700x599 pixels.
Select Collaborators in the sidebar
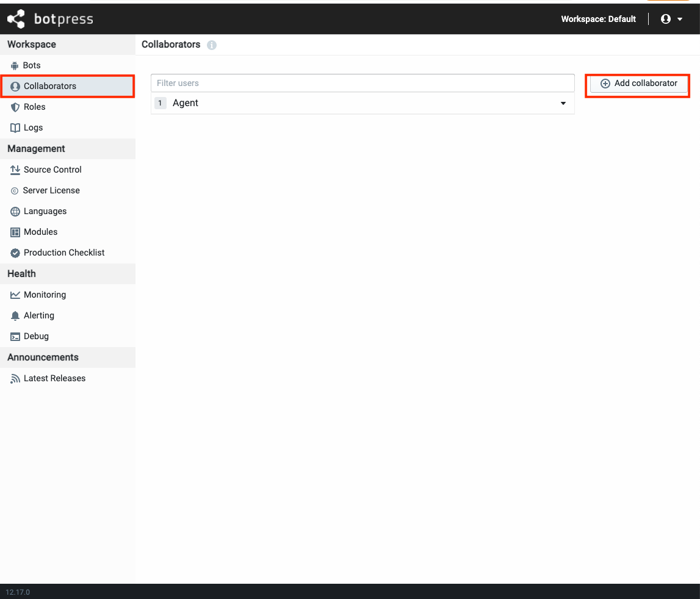[50, 86]
